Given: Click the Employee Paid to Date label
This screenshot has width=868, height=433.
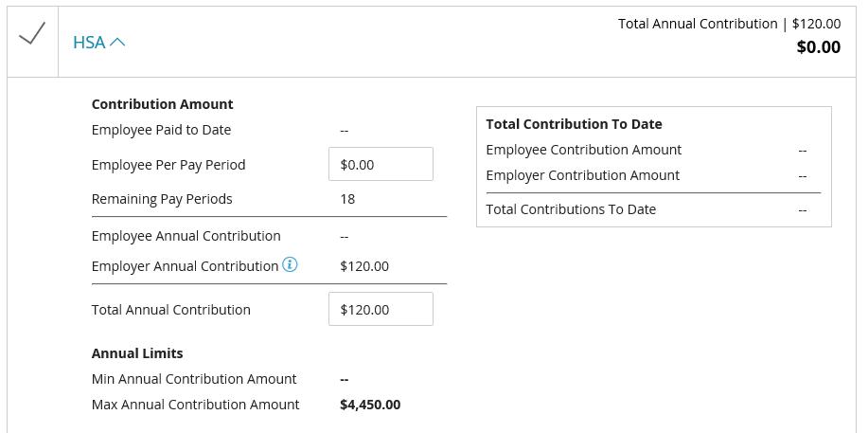Looking at the screenshot, I should (x=161, y=130).
